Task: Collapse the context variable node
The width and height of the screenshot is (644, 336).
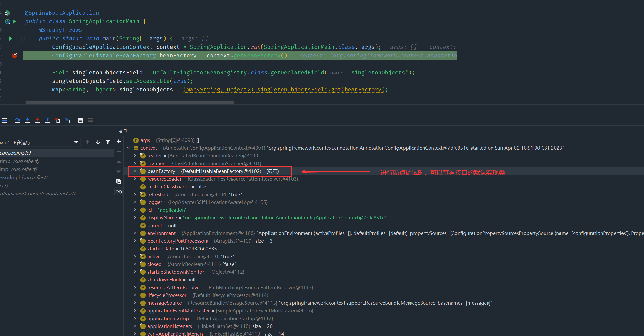Action: (128, 148)
